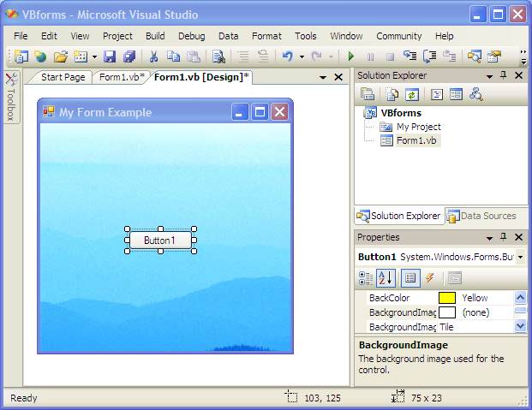Open the Events lightning bolt icon
The width and height of the screenshot is (532, 410).
[x=429, y=277]
